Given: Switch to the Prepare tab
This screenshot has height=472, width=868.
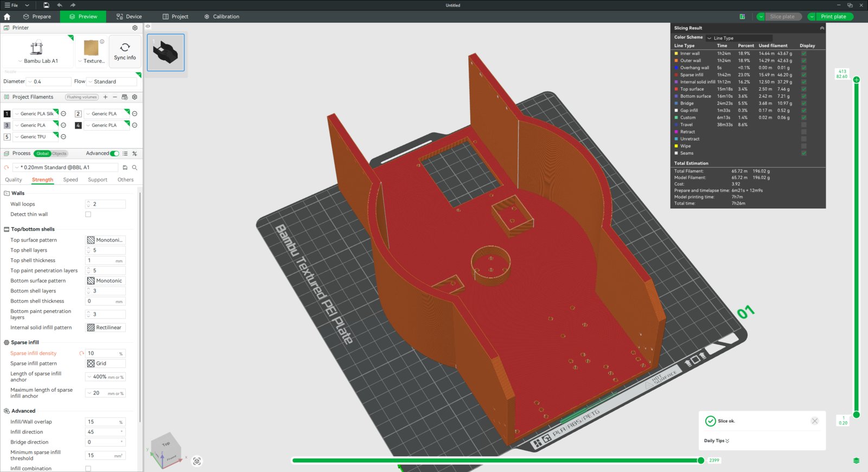Looking at the screenshot, I should (37, 17).
